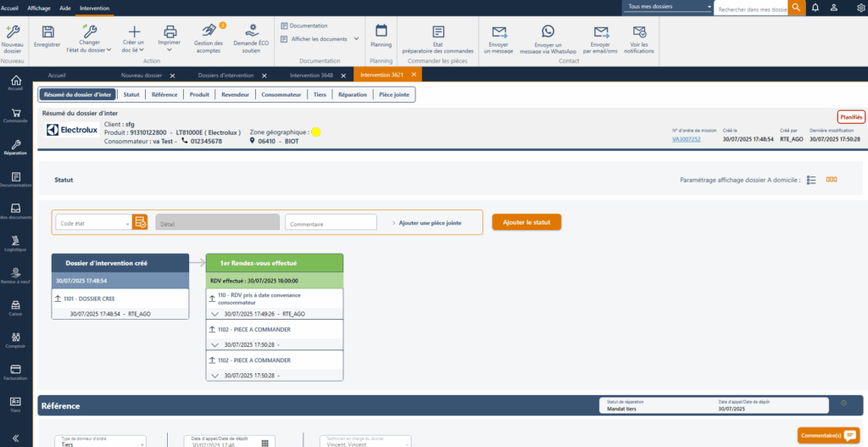Open Envoyer un message via WhatsApp
This screenshot has width=868, height=447.
coord(548,31)
